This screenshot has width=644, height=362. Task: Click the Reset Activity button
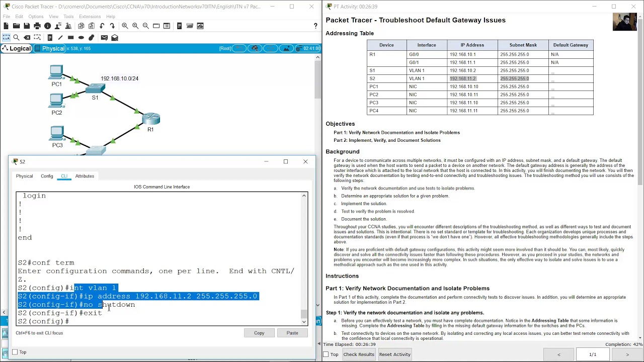tap(394, 354)
